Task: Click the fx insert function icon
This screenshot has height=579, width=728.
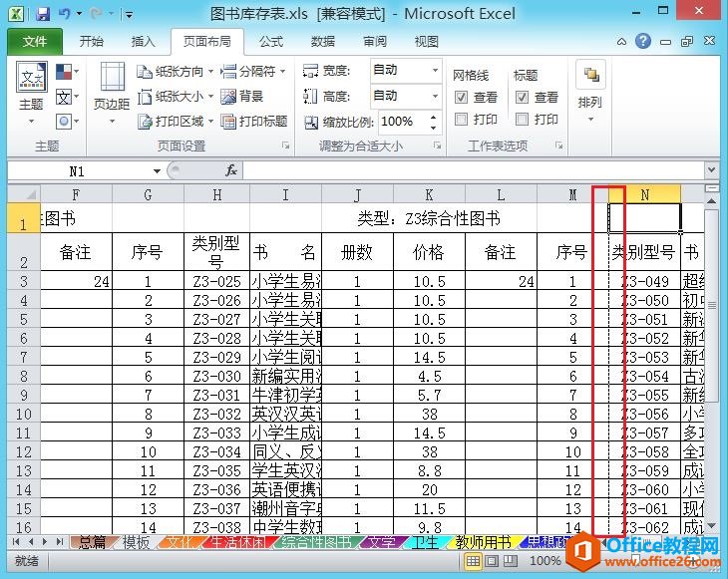Action: click(231, 170)
